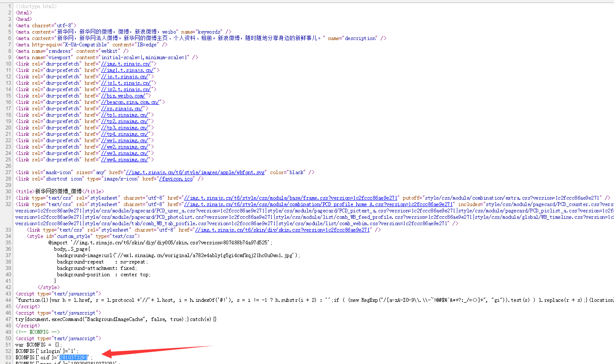The width and height of the screenshot is (614, 364).
Task: Follow the //js.t.sinajs.cn/ link
Action: 124,77
